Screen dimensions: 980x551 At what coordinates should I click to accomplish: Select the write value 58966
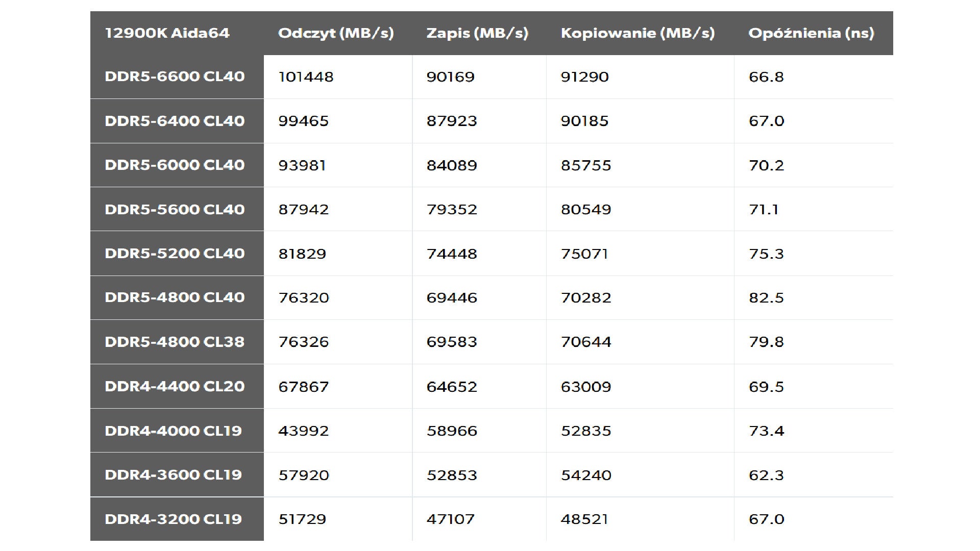pyautogui.click(x=452, y=431)
